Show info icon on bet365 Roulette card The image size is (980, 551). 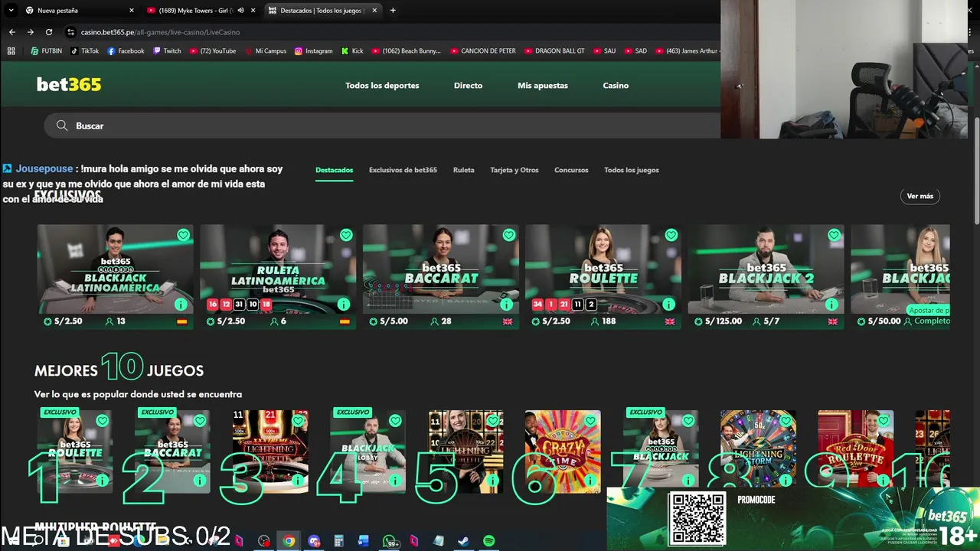tap(669, 305)
